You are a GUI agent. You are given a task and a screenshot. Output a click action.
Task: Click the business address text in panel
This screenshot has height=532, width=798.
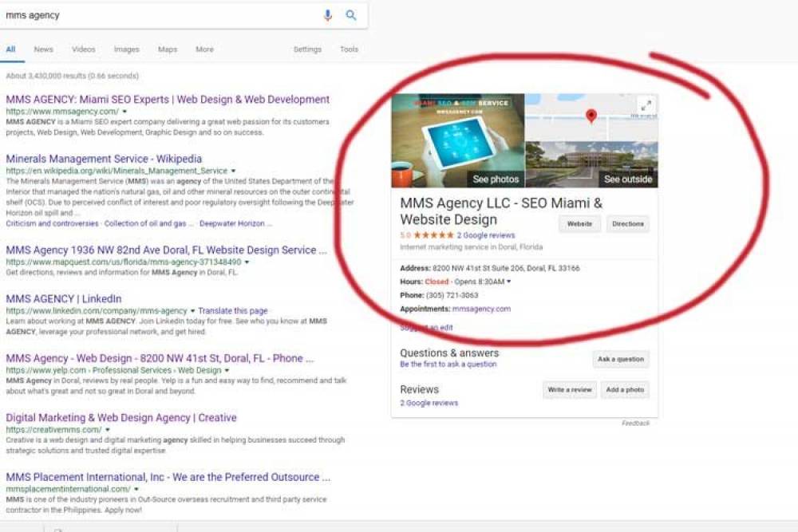click(506, 268)
